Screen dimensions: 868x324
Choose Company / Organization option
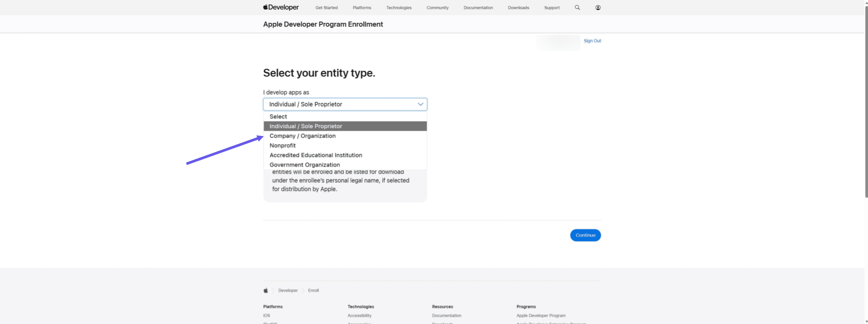345,136
